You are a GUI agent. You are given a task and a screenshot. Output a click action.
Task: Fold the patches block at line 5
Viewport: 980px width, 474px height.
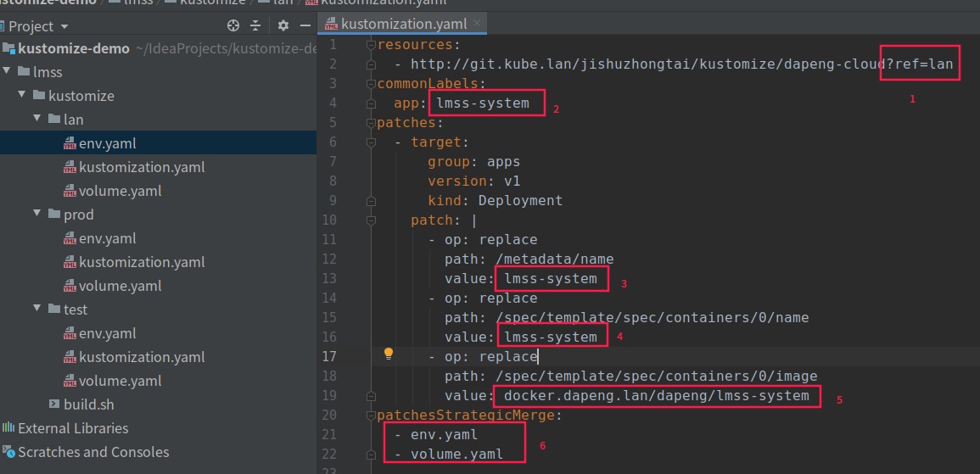[372, 122]
